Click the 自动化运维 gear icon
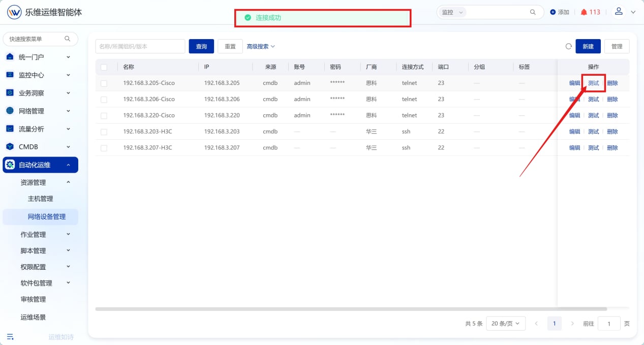The height and width of the screenshot is (345, 644). (10, 165)
